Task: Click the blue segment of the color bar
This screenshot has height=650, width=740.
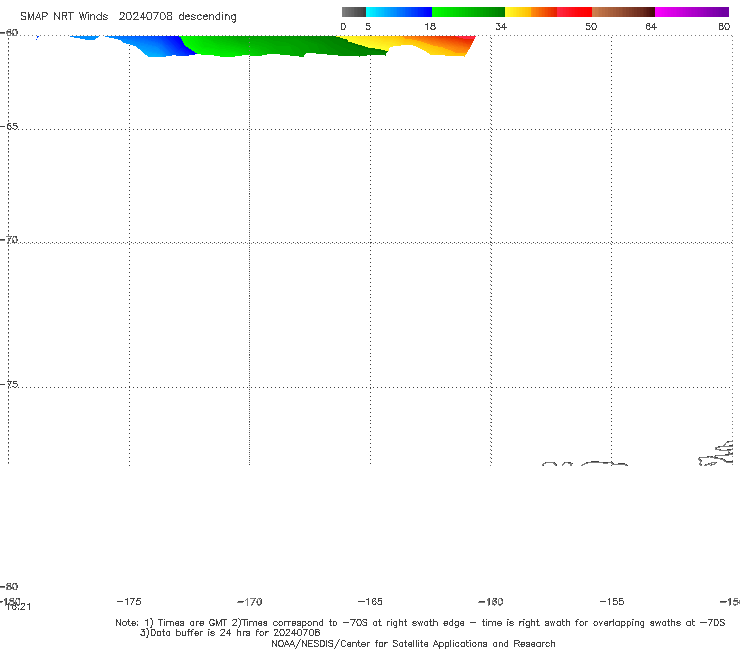Action: pos(399,12)
